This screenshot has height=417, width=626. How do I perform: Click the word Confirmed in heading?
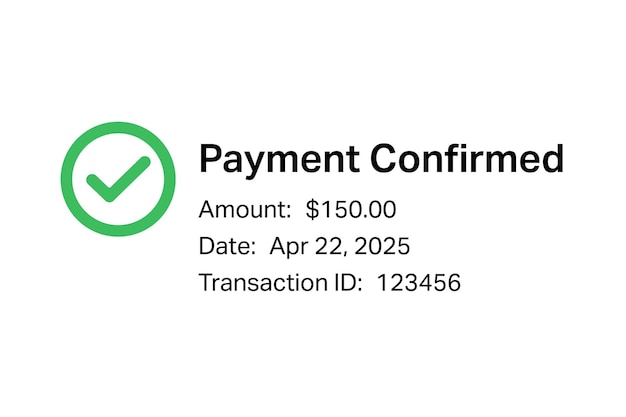pyautogui.click(x=467, y=158)
